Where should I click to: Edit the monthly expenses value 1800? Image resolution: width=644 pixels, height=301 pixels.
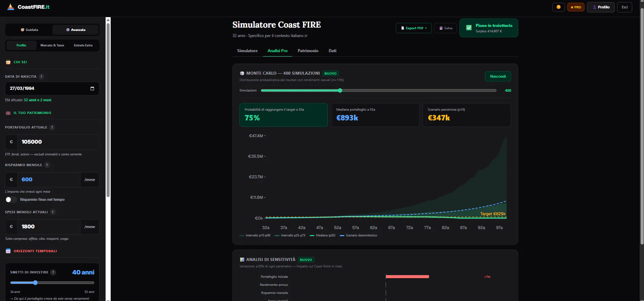click(x=49, y=227)
